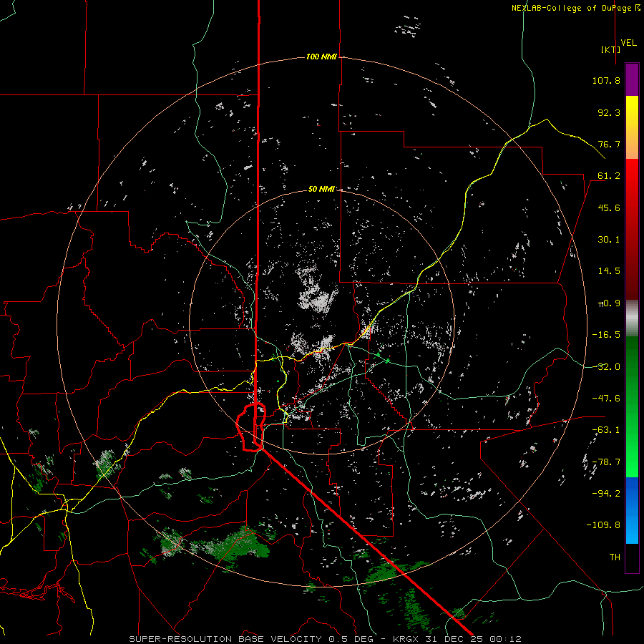This screenshot has height=644, width=644.
Task: Click the 50 NMI range ring label
Action: tap(321, 190)
